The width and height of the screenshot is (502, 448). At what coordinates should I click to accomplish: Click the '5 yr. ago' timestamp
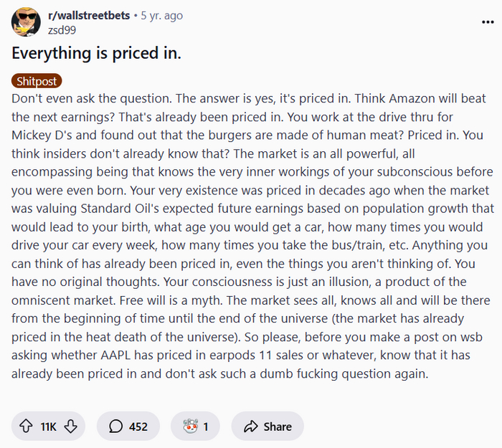pyautogui.click(x=161, y=16)
